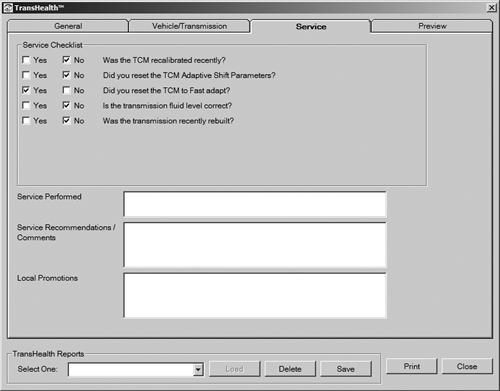Uncheck No for transmission recently rebuilt
The height and width of the screenshot is (391, 500).
pos(66,121)
